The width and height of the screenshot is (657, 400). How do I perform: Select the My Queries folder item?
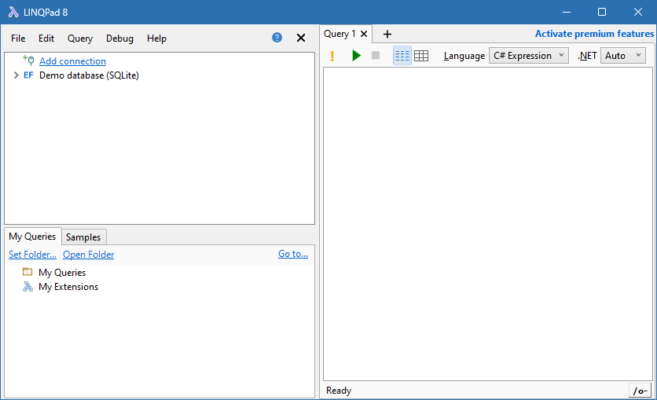[x=62, y=273]
